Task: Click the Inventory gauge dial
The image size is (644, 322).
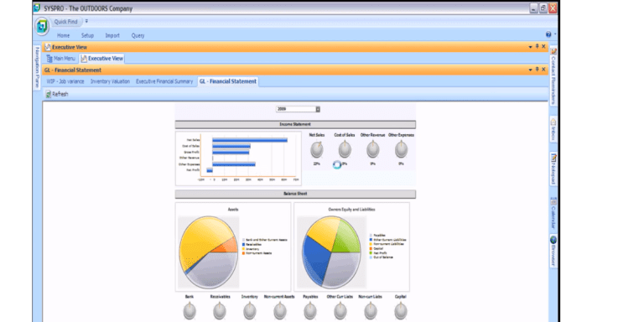Action: coord(250,311)
